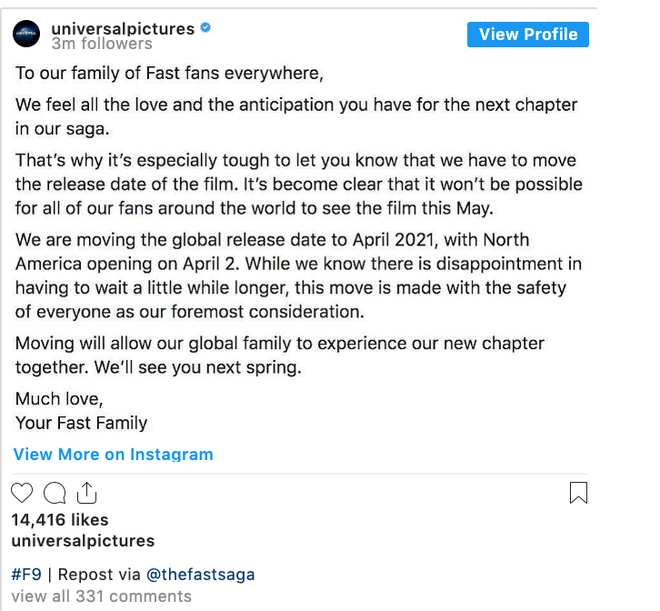This screenshot has height=611, width=660.
Task: Click the View Profile button
Action: click(528, 35)
